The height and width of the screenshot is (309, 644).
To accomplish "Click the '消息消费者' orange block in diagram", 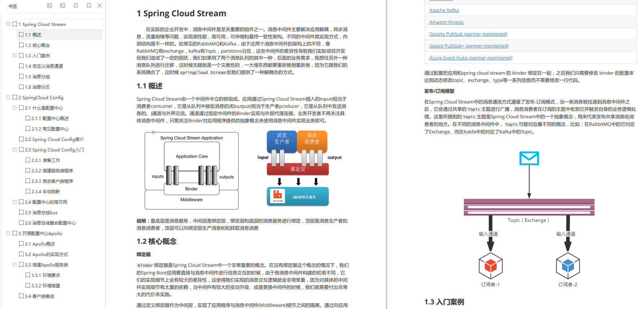I will point(312,141).
